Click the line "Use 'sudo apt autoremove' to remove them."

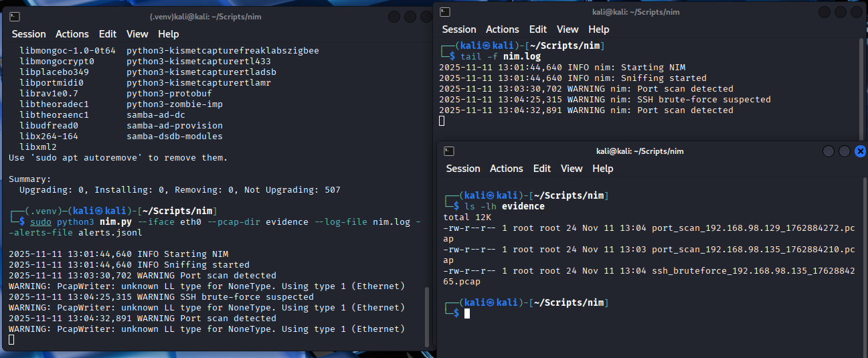[118, 157]
